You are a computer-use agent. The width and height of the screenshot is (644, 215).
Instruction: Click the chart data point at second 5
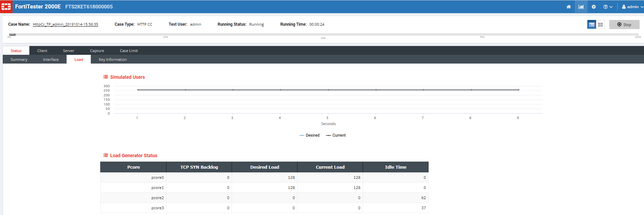(328, 90)
